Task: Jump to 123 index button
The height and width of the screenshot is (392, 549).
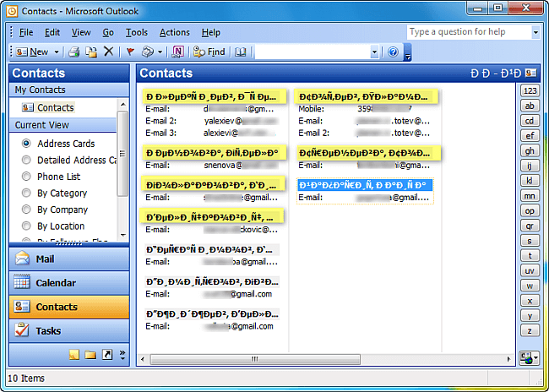Action: pos(530,90)
